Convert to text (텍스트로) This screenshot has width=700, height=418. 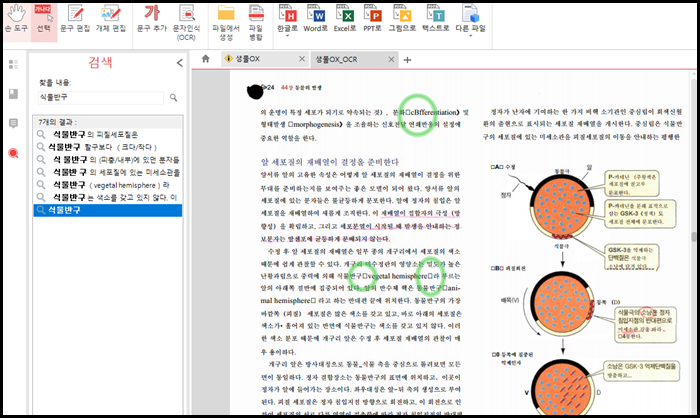(x=436, y=19)
